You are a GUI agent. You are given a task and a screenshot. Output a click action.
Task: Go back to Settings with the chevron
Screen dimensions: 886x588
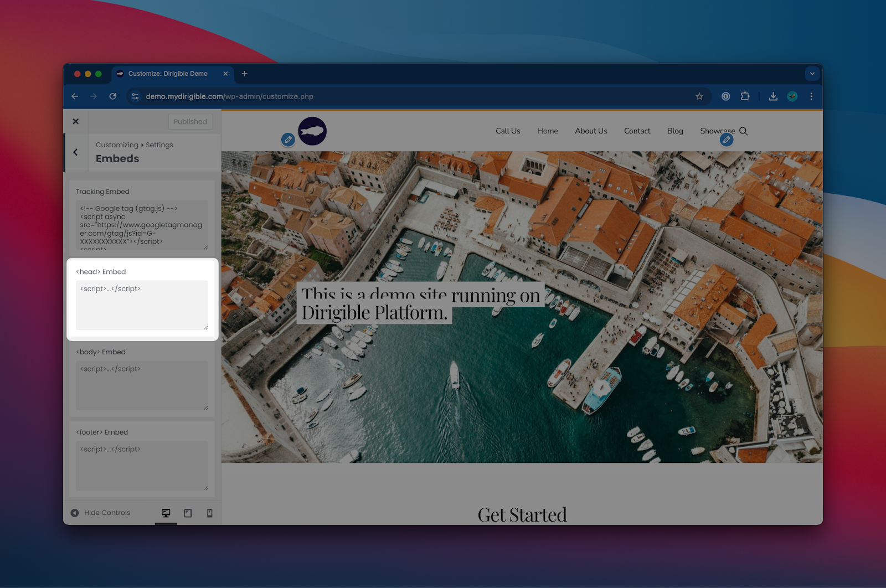(76, 152)
